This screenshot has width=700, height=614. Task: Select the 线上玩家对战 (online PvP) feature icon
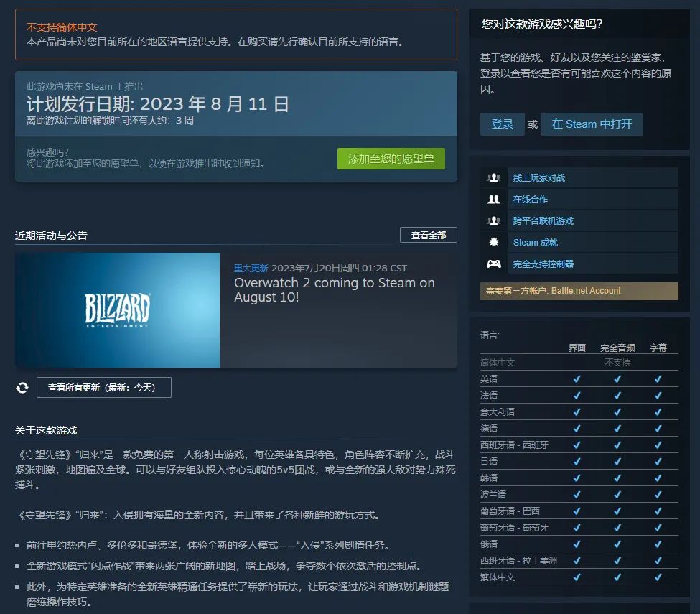pos(493,177)
